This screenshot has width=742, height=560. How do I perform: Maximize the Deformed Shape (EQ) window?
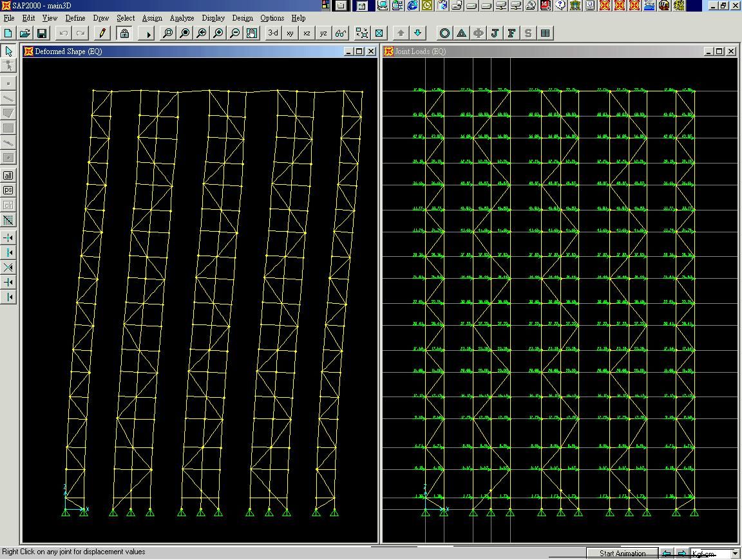click(x=359, y=51)
